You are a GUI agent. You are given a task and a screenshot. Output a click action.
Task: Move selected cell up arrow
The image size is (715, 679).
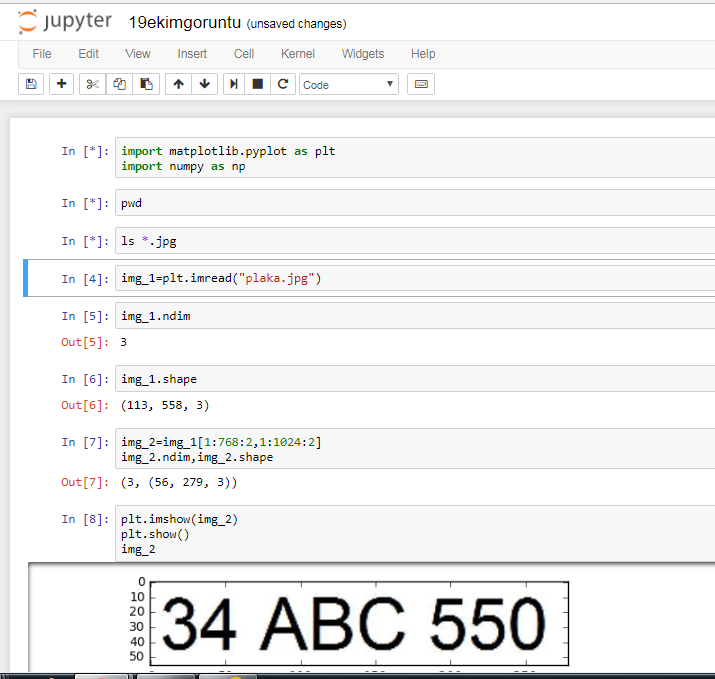pyautogui.click(x=178, y=84)
